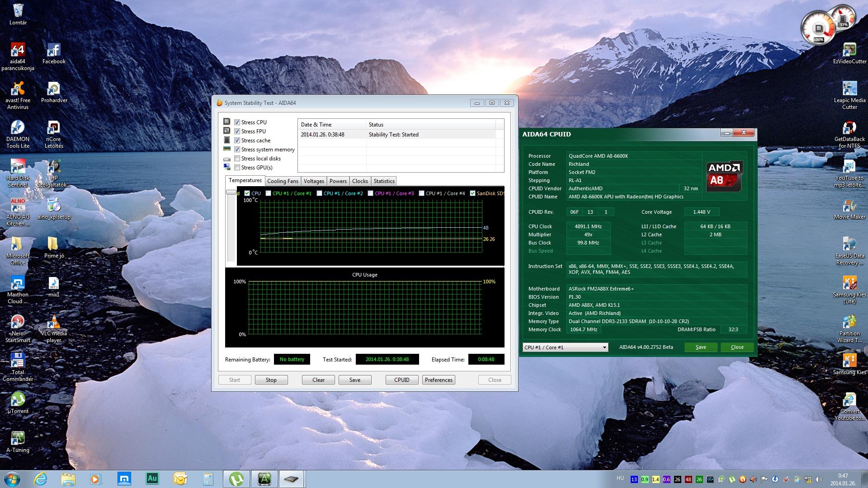
Task: Open the Prohardver desktop shortcut
Action: pos(54,92)
